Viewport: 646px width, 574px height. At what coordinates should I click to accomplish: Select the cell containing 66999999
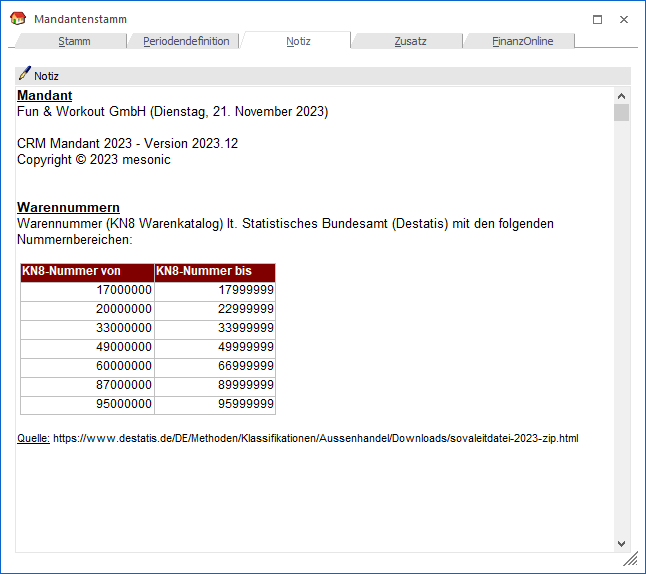(x=214, y=366)
